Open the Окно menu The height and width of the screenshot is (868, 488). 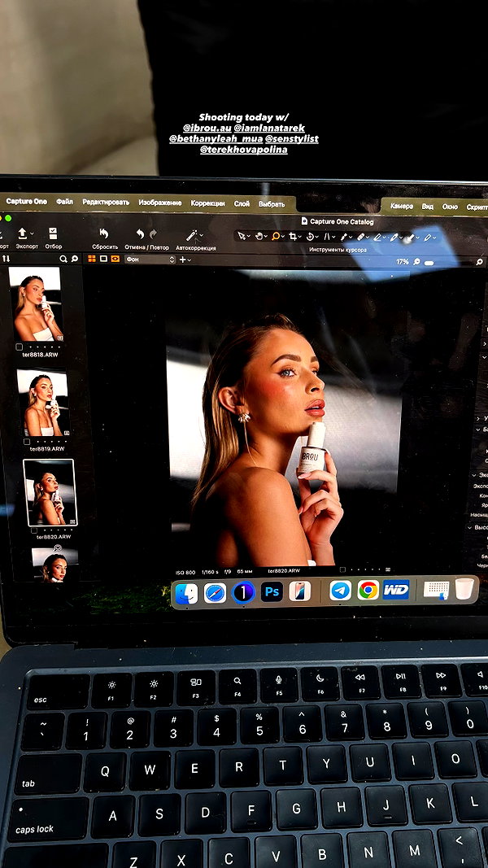(x=450, y=207)
